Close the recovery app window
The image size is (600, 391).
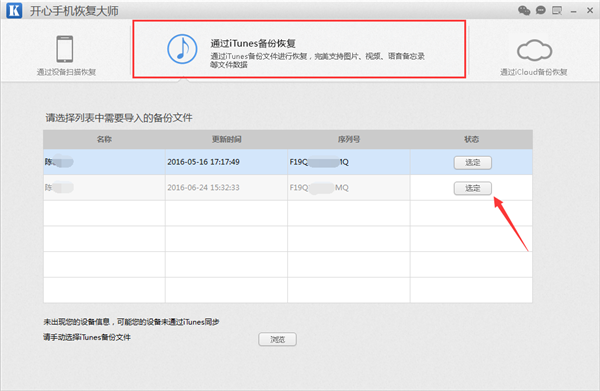(x=590, y=11)
